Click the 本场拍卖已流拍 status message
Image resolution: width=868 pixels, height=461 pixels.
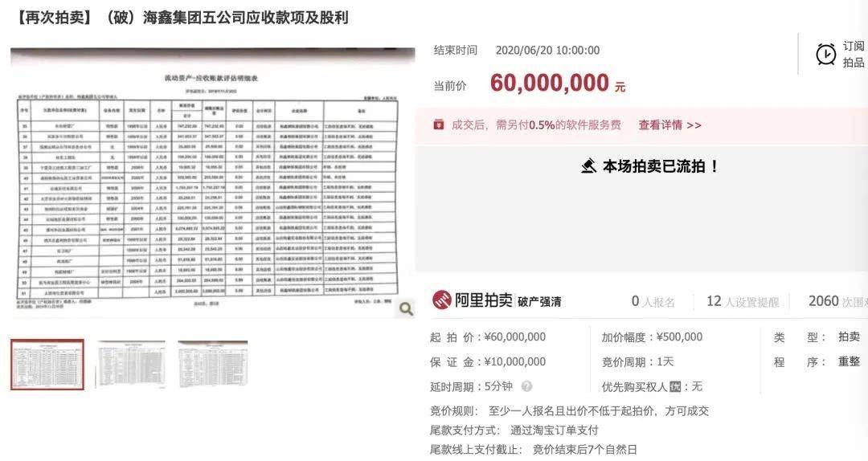661,166
